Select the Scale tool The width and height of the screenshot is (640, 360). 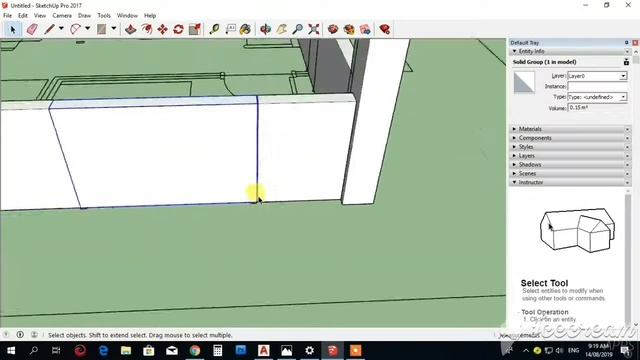(x=195, y=29)
